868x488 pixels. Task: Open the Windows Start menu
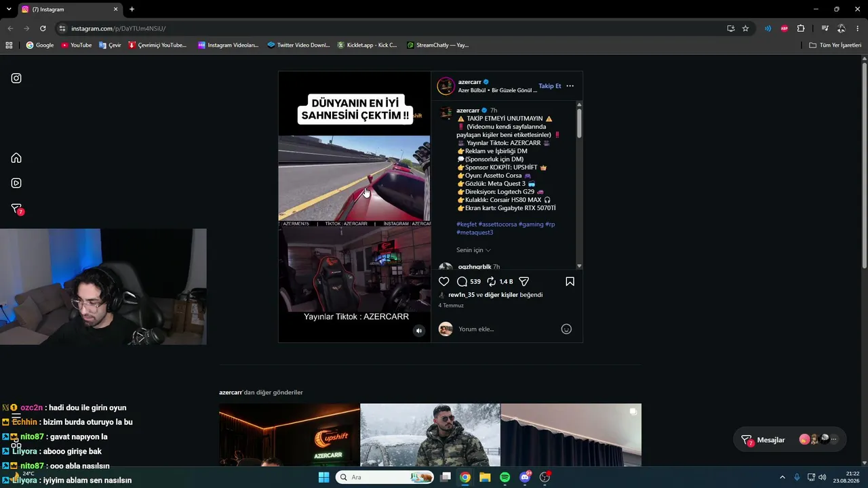tap(324, 477)
